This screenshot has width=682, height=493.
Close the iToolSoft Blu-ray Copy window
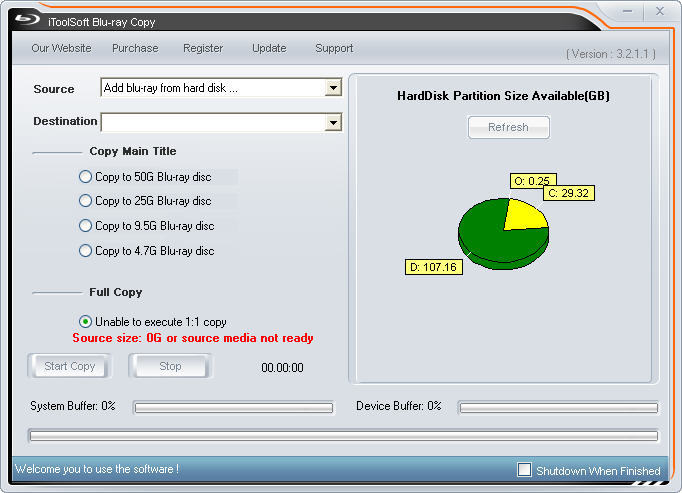(x=660, y=11)
